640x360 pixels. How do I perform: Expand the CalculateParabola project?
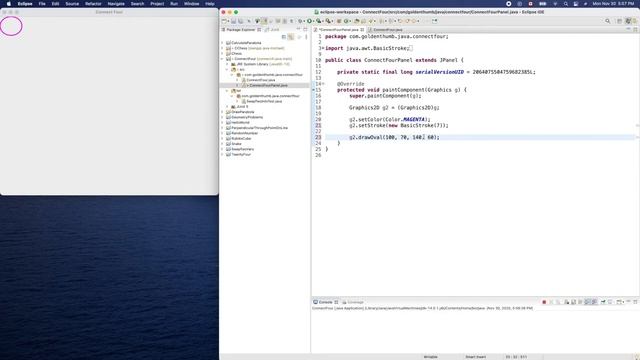tap(223, 43)
